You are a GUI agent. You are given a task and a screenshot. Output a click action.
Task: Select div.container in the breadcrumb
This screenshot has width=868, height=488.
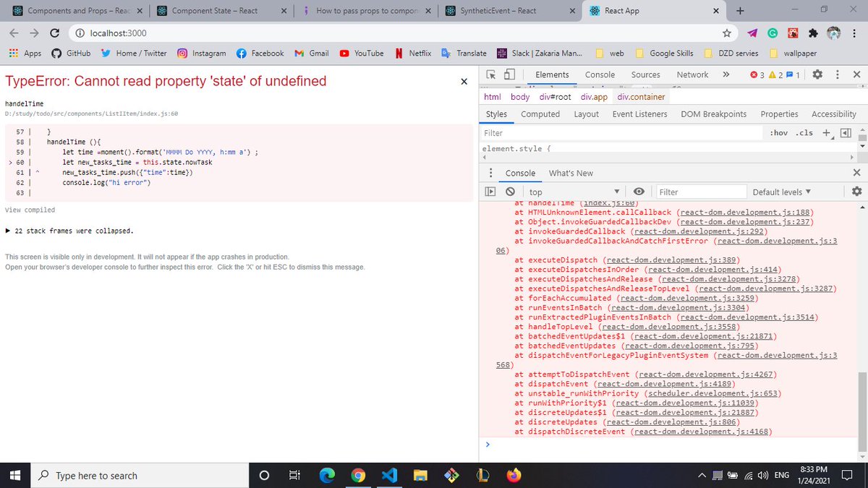pyautogui.click(x=641, y=97)
